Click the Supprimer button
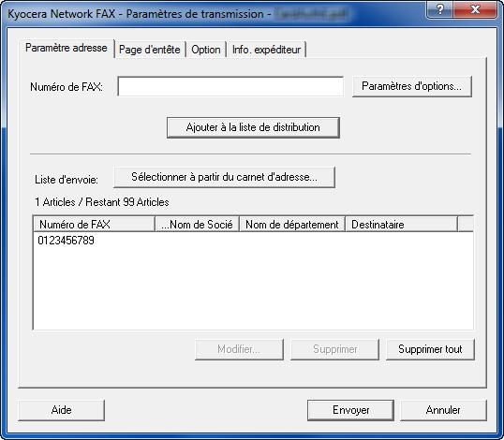504x440 pixels. point(334,349)
